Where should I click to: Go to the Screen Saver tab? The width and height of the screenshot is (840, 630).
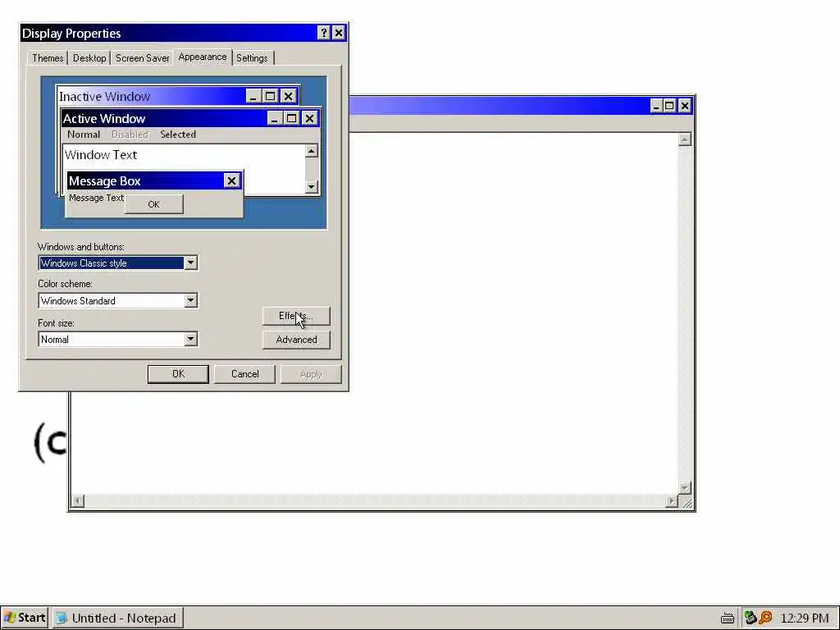(x=142, y=58)
